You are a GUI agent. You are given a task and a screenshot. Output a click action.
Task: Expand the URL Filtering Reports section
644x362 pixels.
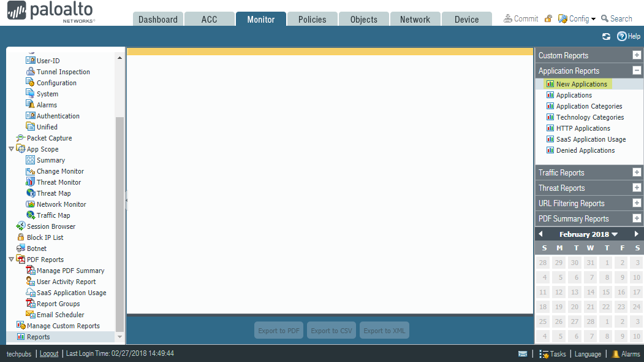(x=637, y=203)
